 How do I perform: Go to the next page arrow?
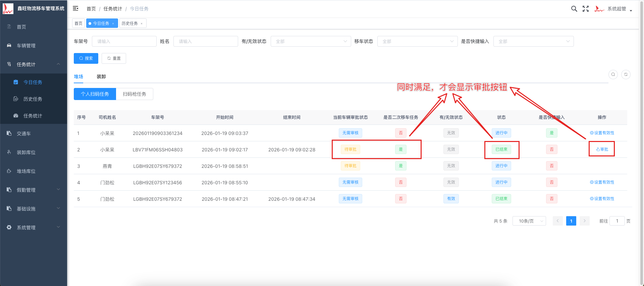pyautogui.click(x=585, y=221)
